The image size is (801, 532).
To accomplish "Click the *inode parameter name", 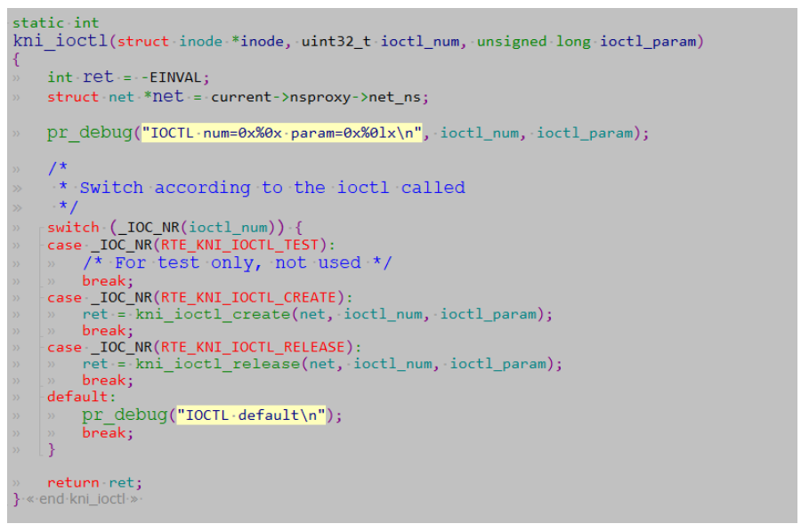I will click(x=257, y=41).
